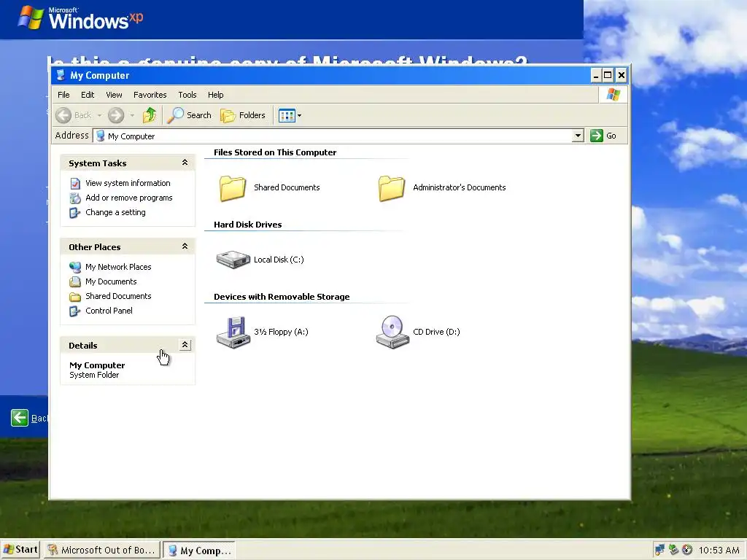
Task: Select the Shared Documents folder icon
Action: coord(233,188)
